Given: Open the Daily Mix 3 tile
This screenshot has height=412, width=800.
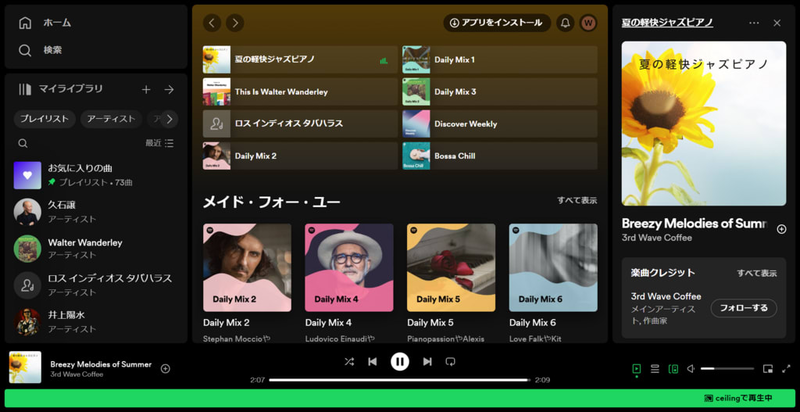Looking at the screenshot, I should click(x=500, y=92).
